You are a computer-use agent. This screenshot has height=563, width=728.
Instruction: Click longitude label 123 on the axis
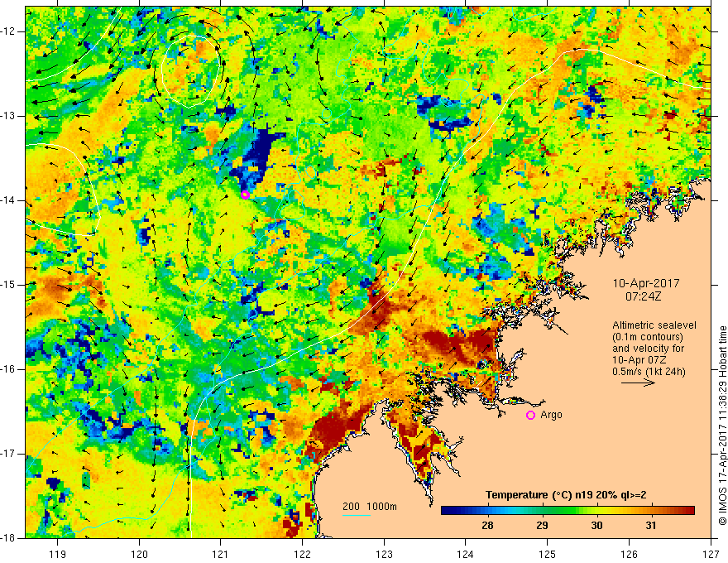(x=384, y=554)
